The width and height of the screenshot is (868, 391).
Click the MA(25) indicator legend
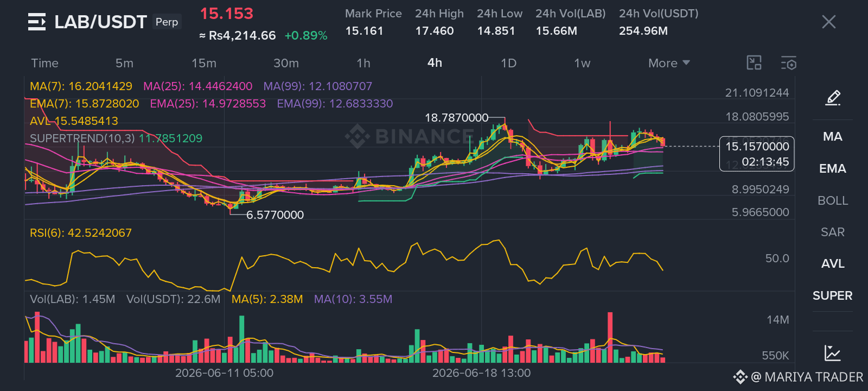click(x=197, y=86)
